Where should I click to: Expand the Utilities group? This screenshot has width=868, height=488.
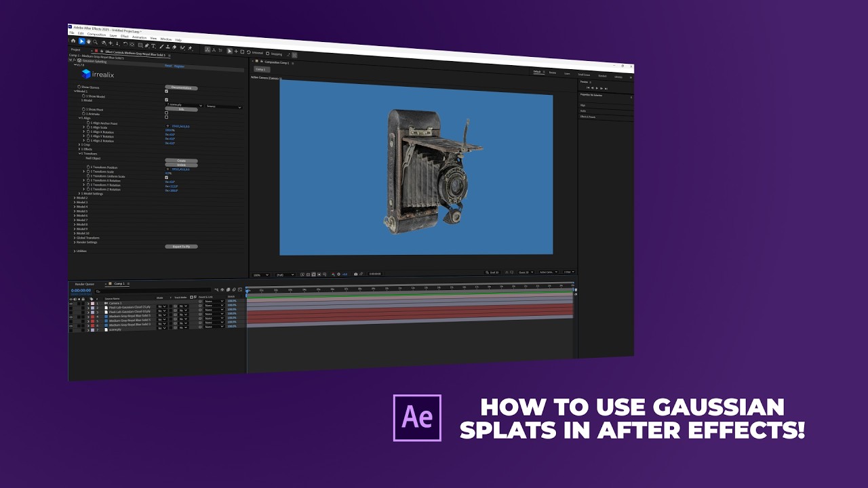[75, 251]
